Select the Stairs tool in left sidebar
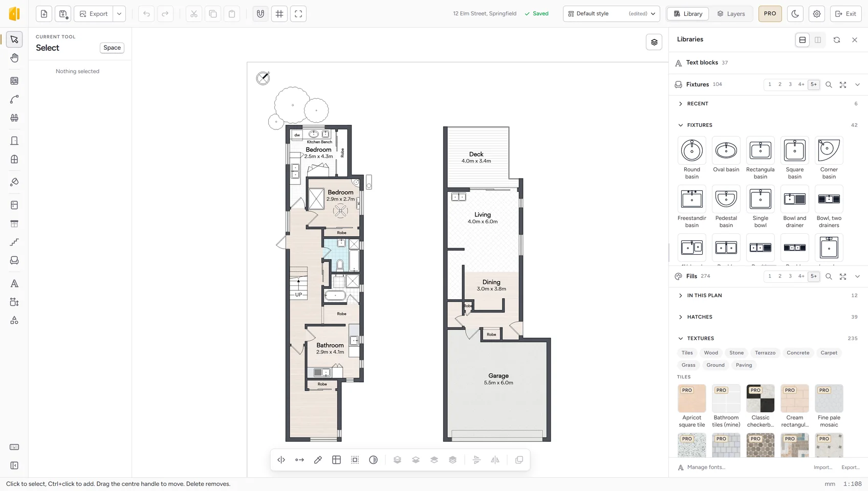 [x=14, y=242]
